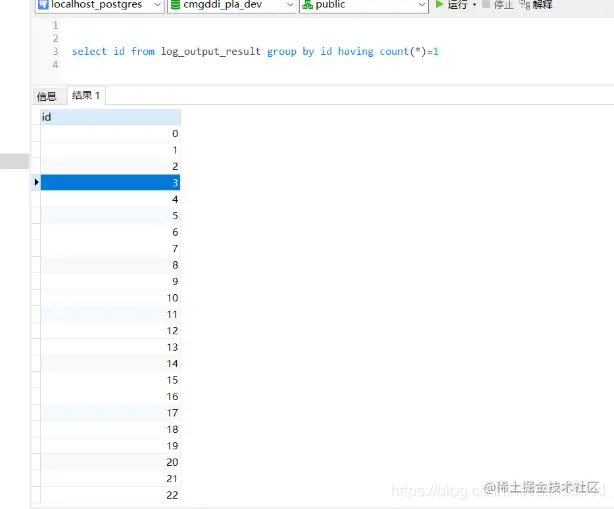Click the 'select' keyword in query
This screenshot has width=614, height=509.
point(89,51)
